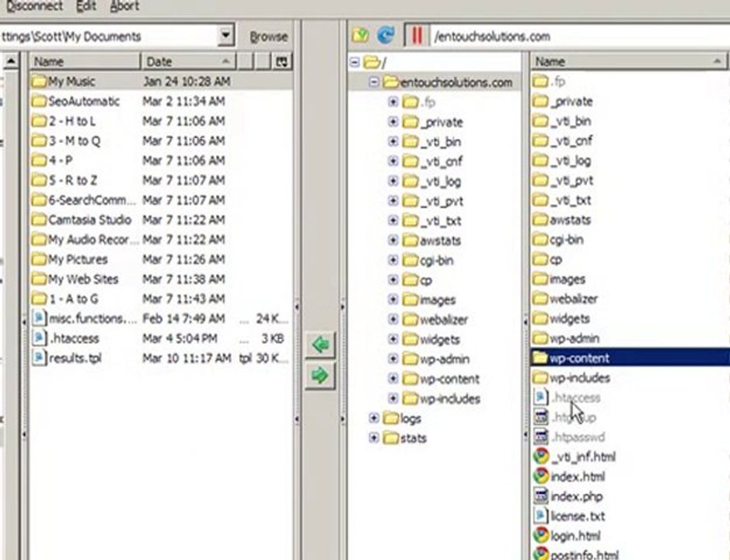Click the red pause transfer icon
Viewport: 730px width, 560px height.
click(417, 36)
